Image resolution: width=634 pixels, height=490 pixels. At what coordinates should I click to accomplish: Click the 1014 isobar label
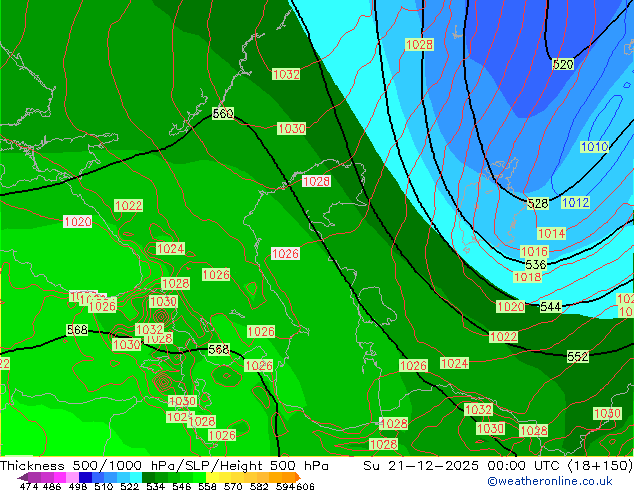(x=552, y=233)
